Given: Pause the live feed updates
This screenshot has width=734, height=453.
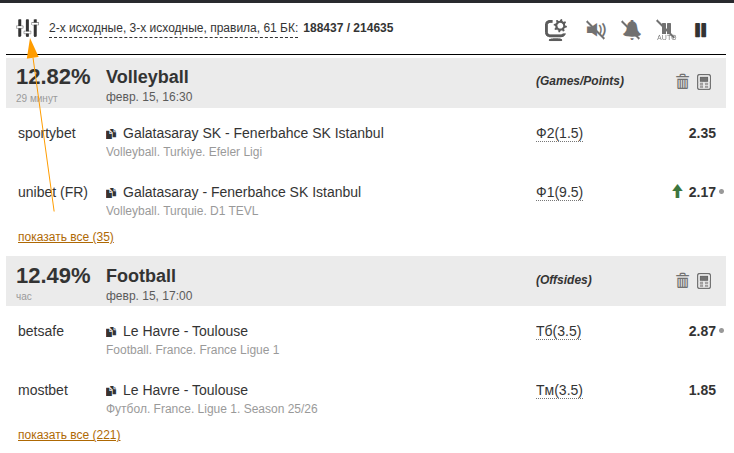Looking at the screenshot, I should tap(701, 29).
